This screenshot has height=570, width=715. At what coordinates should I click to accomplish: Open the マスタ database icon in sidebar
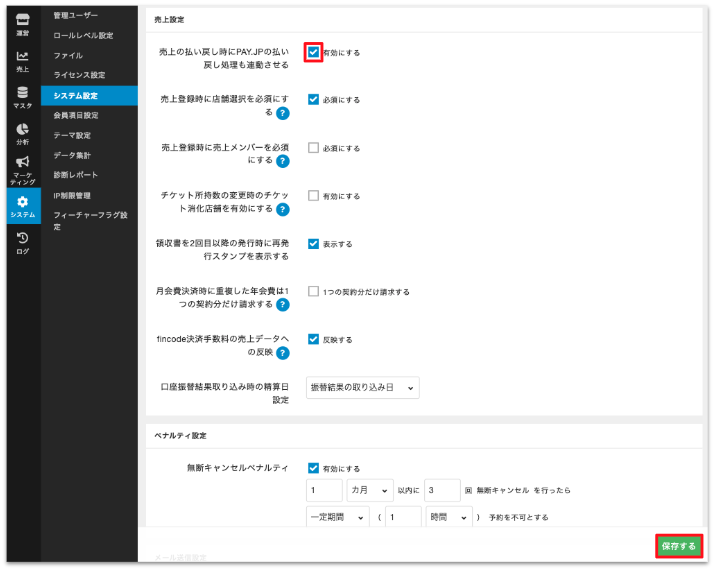click(23, 97)
